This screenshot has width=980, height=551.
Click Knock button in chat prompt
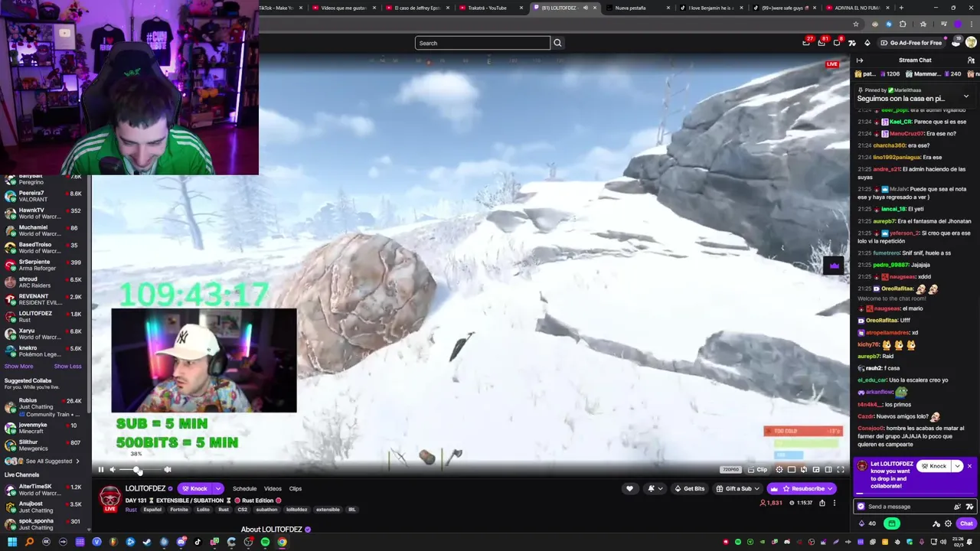934,466
